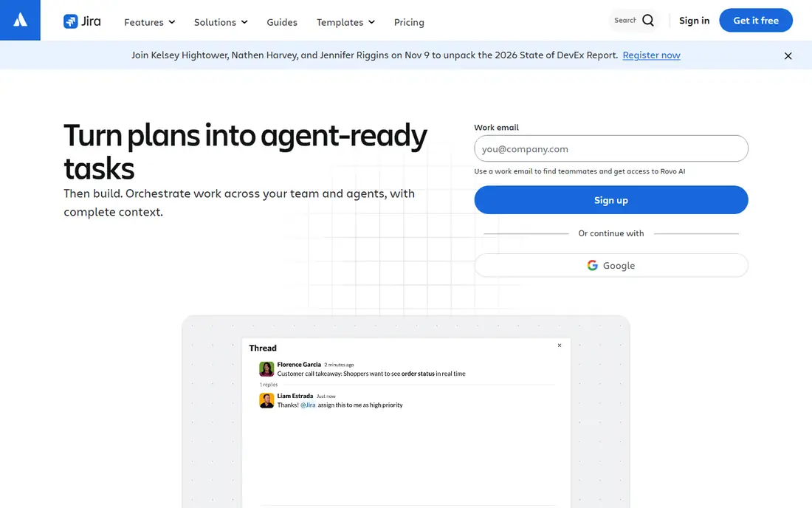Click the Liam Estrada name
812x508 pixels.
point(295,396)
